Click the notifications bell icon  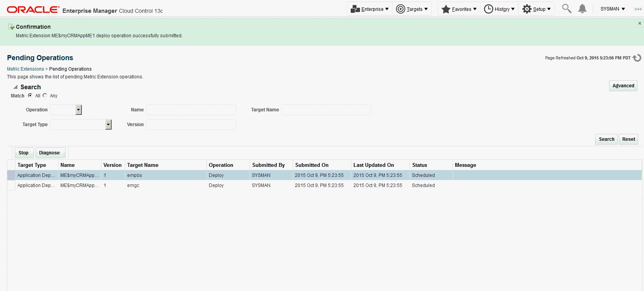[582, 9]
